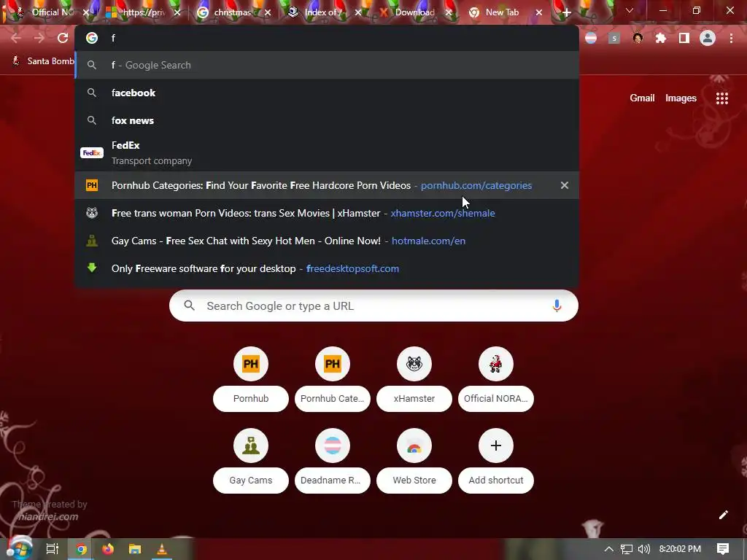The height and width of the screenshot is (560, 747).
Task: Open File Explorer from the taskbar
Action: pyautogui.click(x=135, y=549)
